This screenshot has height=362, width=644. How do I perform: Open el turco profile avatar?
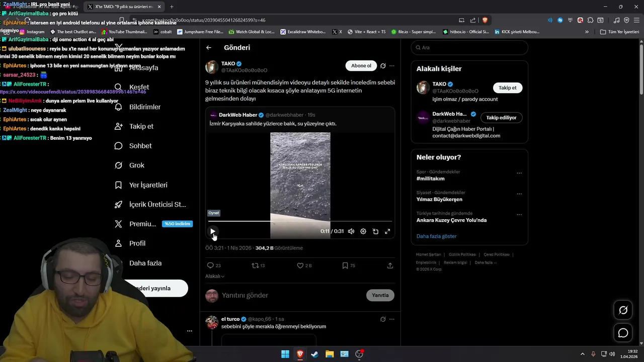click(x=212, y=322)
